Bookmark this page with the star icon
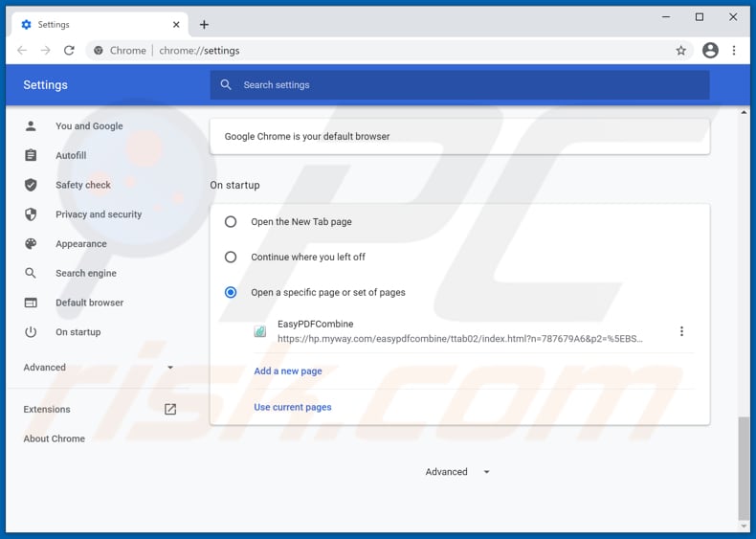Image resolution: width=756 pixels, height=539 pixels. (x=680, y=50)
